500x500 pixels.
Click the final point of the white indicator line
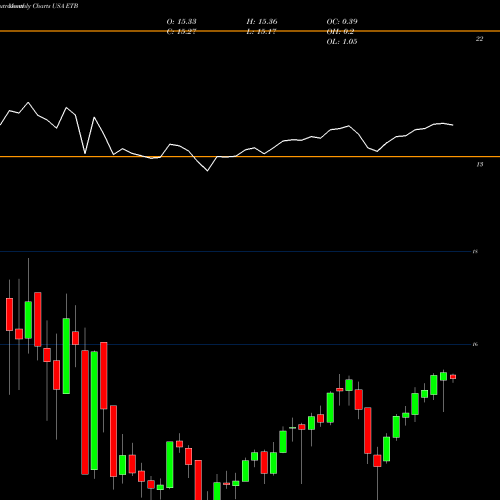pos(453,125)
